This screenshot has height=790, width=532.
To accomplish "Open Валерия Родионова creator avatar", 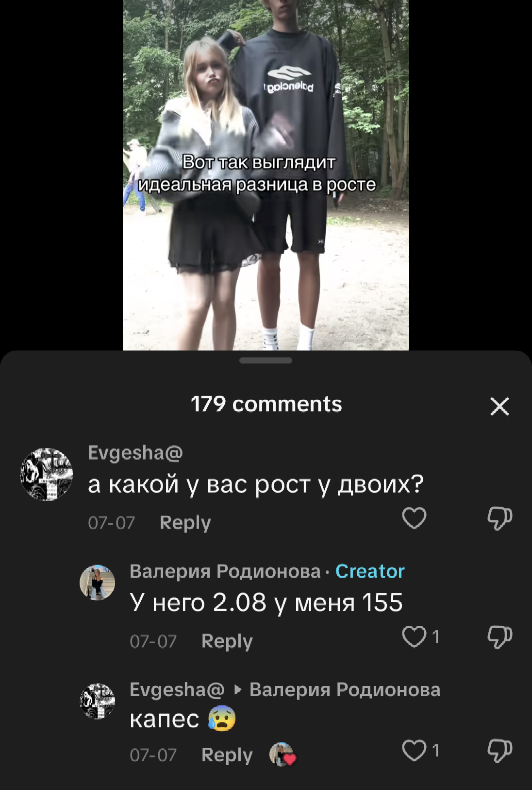I will tap(97, 583).
